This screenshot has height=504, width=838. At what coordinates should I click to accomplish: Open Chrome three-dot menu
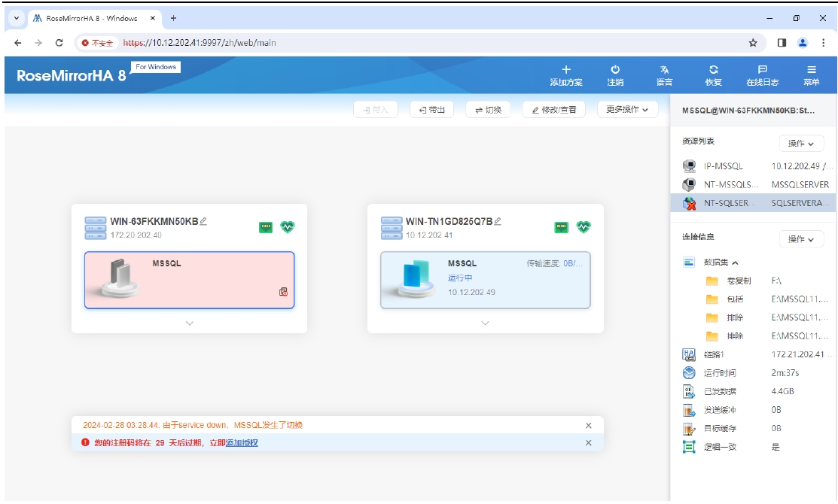823,43
